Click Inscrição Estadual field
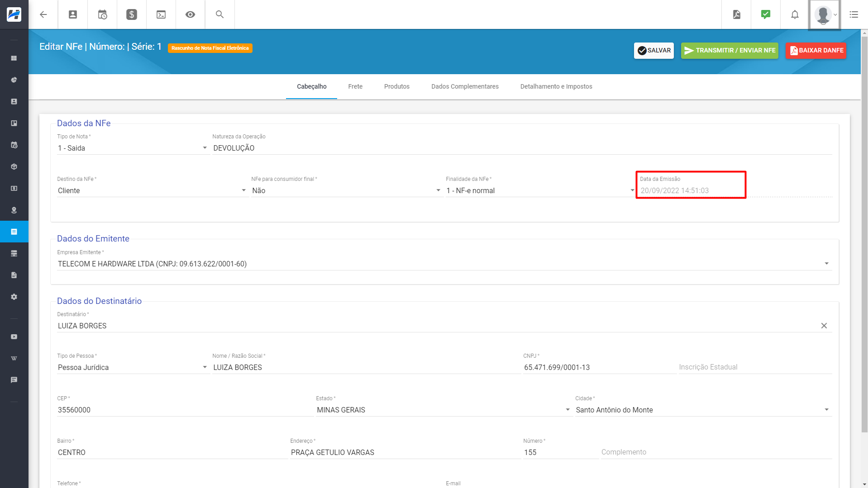The image size is (868, 488). click(x=755, y=367)
